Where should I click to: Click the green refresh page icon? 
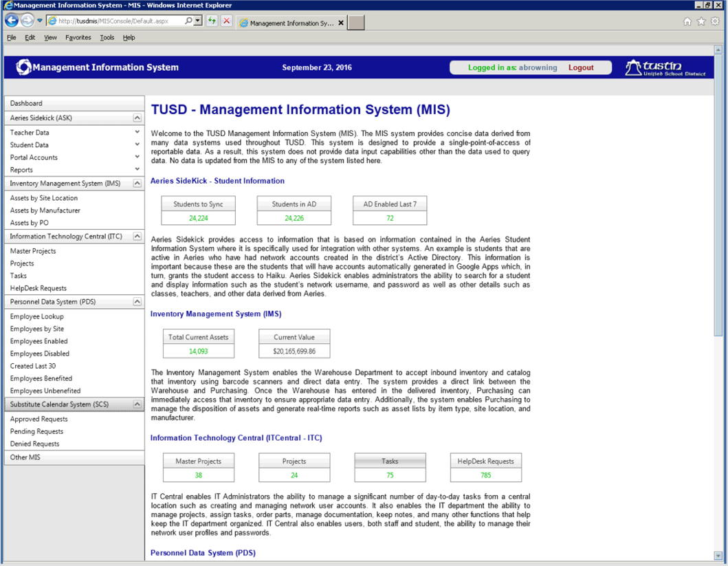(x=212, y=21)
